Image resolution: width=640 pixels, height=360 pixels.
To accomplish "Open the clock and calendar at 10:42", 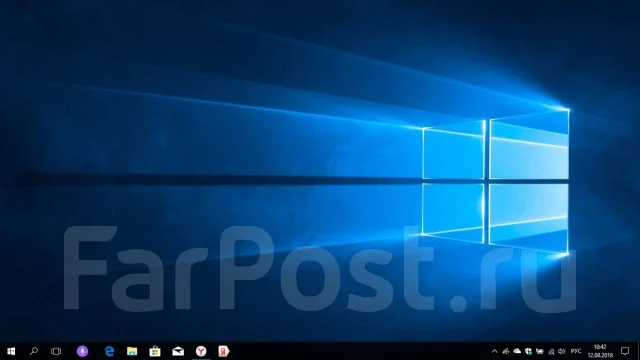I will click(600, 351).
